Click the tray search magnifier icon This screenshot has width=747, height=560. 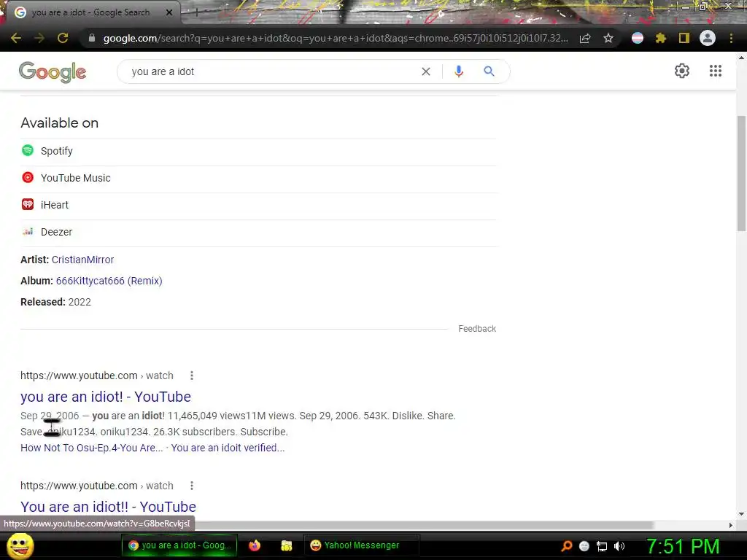point(566,545)
